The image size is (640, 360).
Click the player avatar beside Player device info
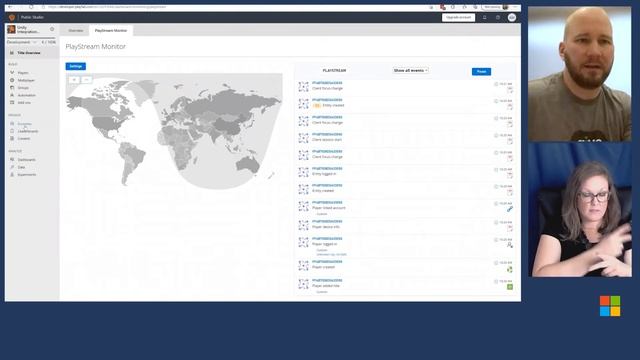[304, 225]
